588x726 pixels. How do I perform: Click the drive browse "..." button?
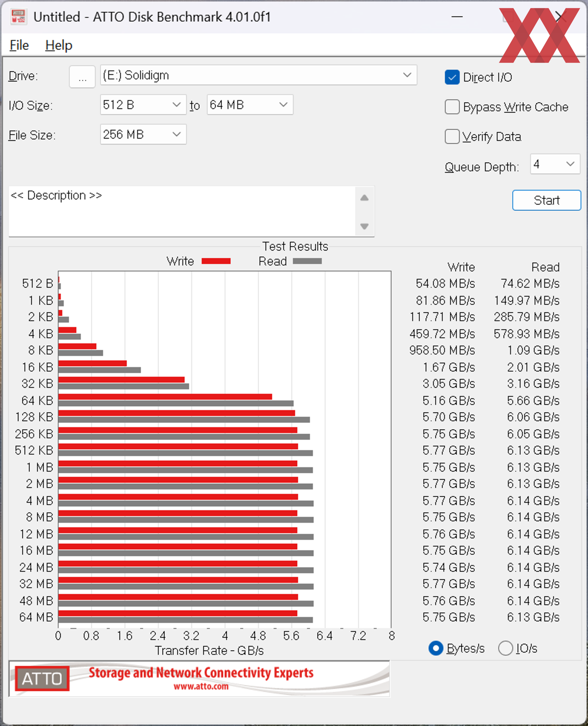click(82, 77)
